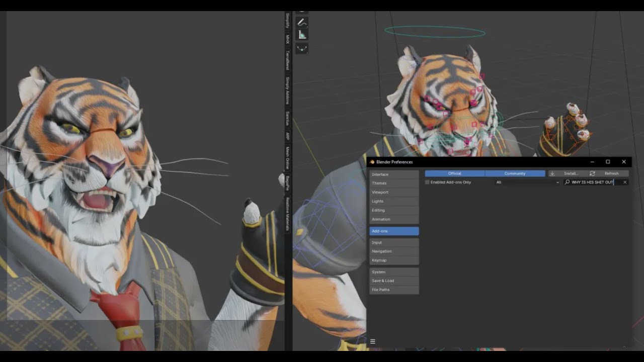
Task: Toggle the Community add-ons filter
Action: point(515,173)
